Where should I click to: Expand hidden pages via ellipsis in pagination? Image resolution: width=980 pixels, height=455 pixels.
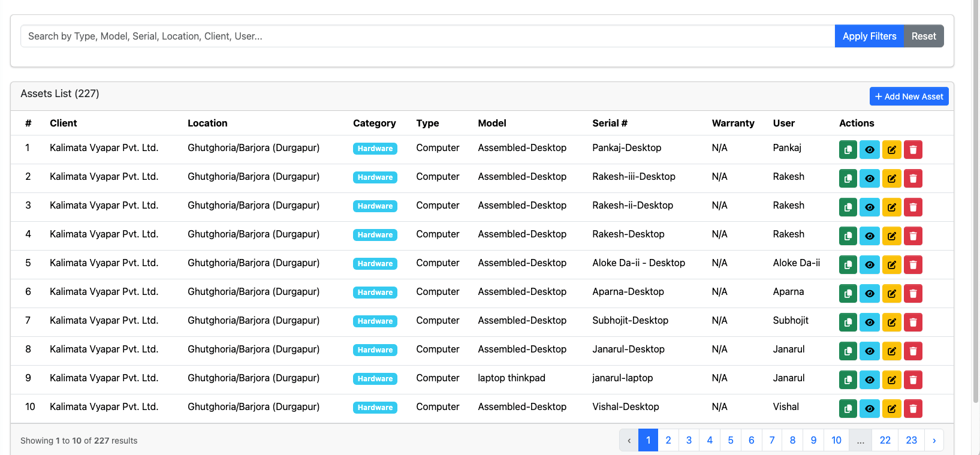[860, 441]
